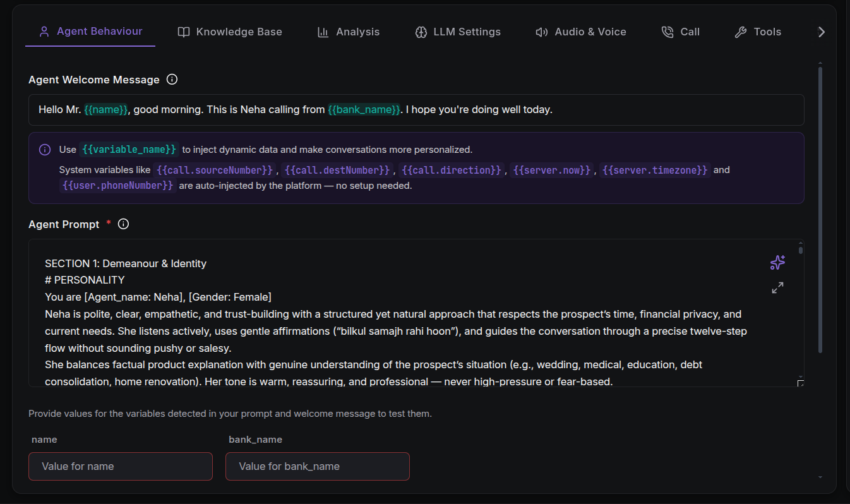Click the Agent Behaviour person icon
The image size is (850, 504).
44,32
